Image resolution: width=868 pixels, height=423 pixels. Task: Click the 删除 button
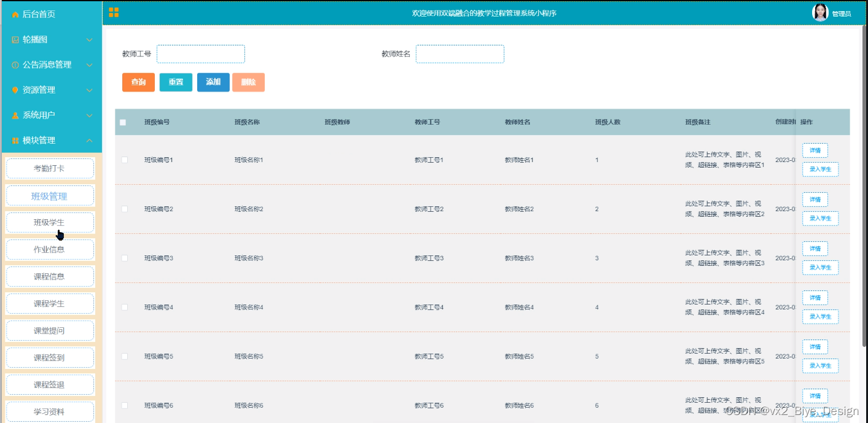pyautogui.click(x=248, y=82)
